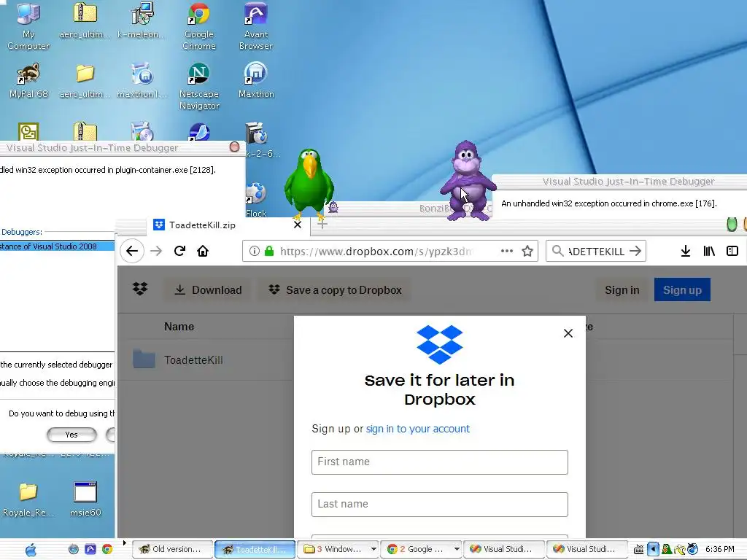Click the green padlock security icon
Viewport: 747px width, 560px height.
coord(269,251)
